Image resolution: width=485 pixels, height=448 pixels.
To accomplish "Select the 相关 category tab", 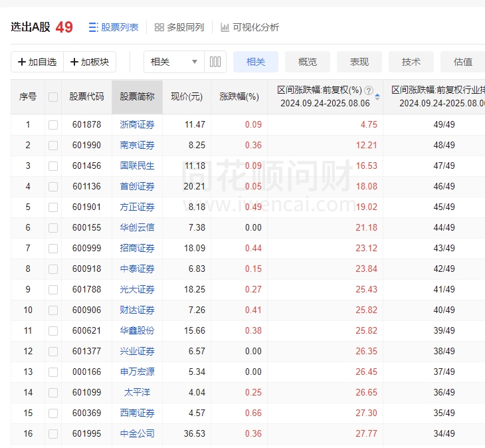I will point(256,62).
